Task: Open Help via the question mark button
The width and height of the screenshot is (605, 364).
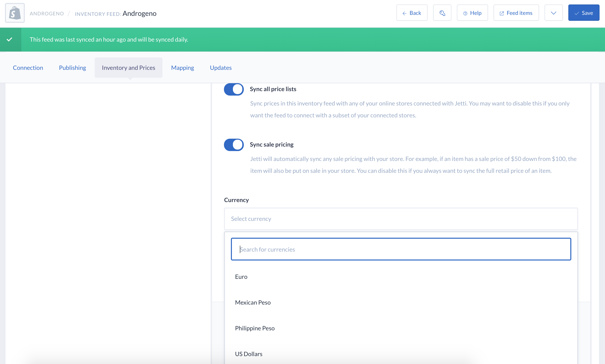Action: pos(472,13)
